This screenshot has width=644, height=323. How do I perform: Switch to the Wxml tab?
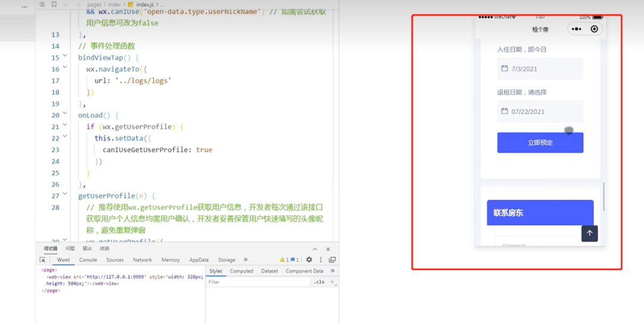coord(63,260)
